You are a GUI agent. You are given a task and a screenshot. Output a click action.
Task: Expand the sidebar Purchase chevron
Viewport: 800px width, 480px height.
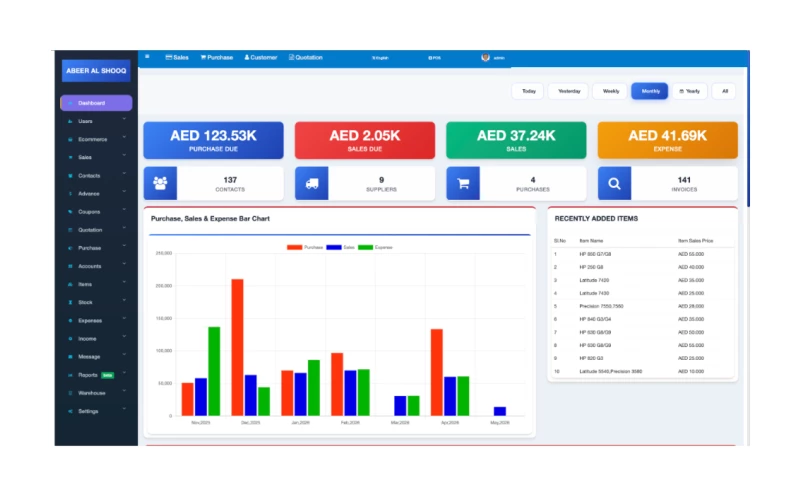click(x=124, y=246)
